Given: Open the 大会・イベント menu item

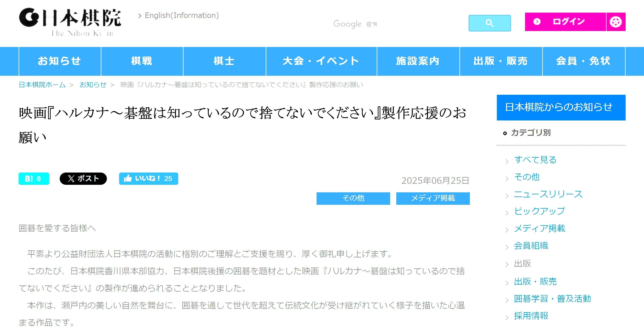Looking at the screenshot, I should 321,61.
